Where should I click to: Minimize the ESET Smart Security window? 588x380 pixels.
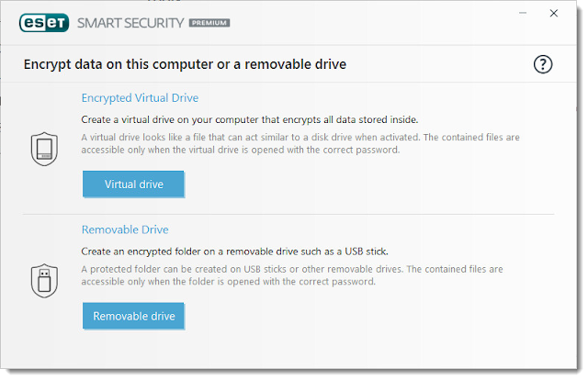(x=523, y=13)
